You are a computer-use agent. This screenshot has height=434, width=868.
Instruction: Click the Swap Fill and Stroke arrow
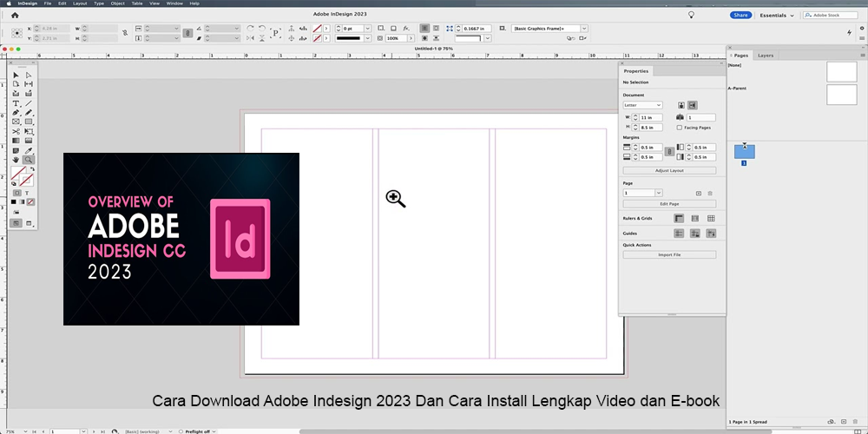32,169
